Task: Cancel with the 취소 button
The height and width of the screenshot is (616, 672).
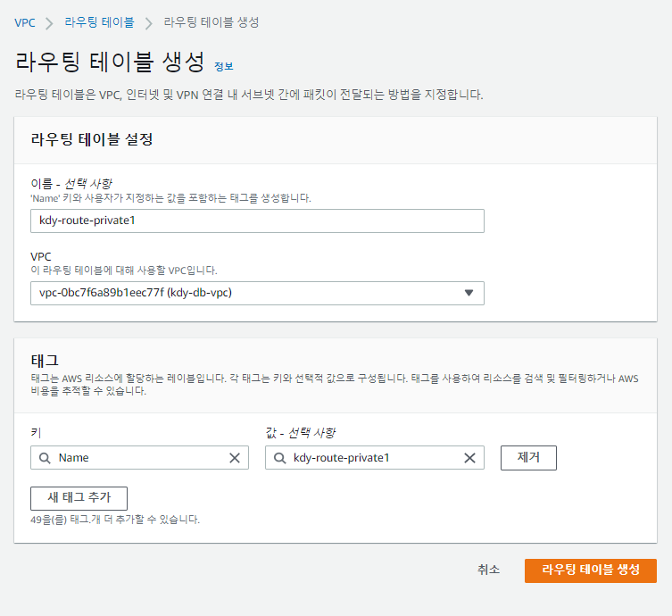Action: [488, 570]
